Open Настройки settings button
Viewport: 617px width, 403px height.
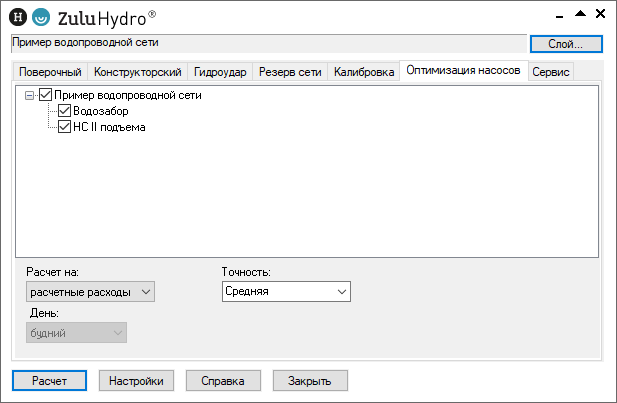click(x=137, y=381)
